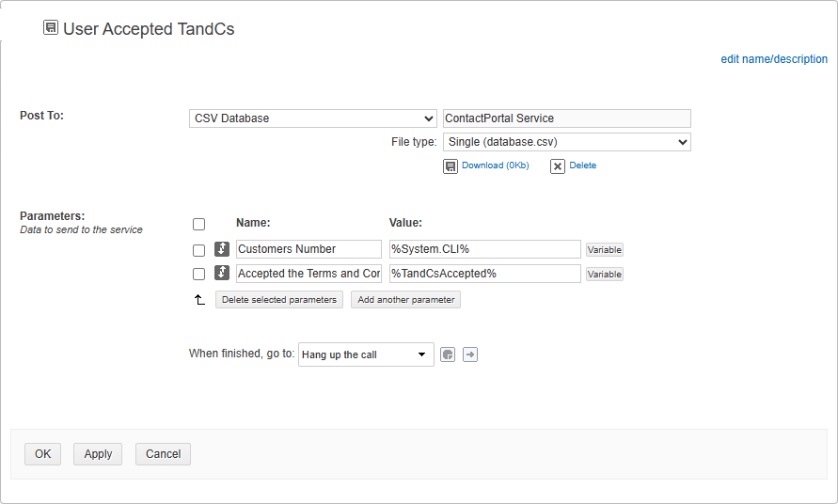The height and width of the screenshot is (504, 838).
Task: Expand the File type dropdown
Action: pyautogui.click(x=566, y=142)
